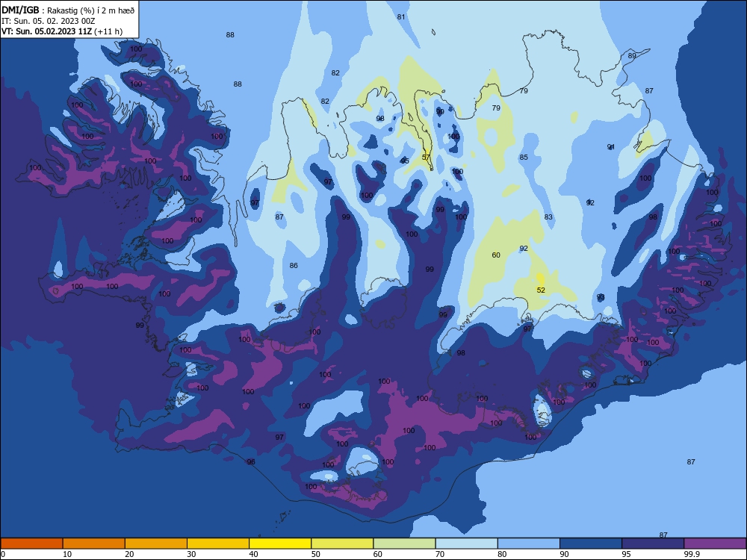Click the humidity value "96" off the southwest coast

click(251, 462)
